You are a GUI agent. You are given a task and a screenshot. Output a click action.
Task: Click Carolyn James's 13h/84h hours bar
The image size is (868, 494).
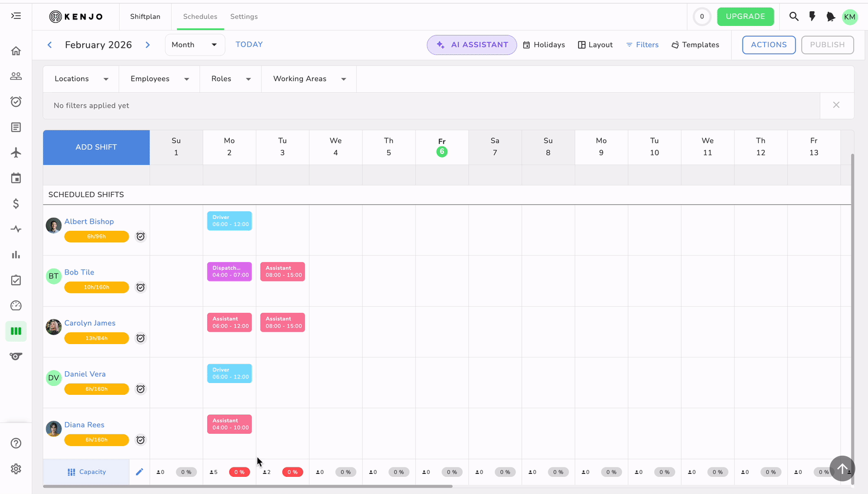pyautogui.click(x=97, y=338)
